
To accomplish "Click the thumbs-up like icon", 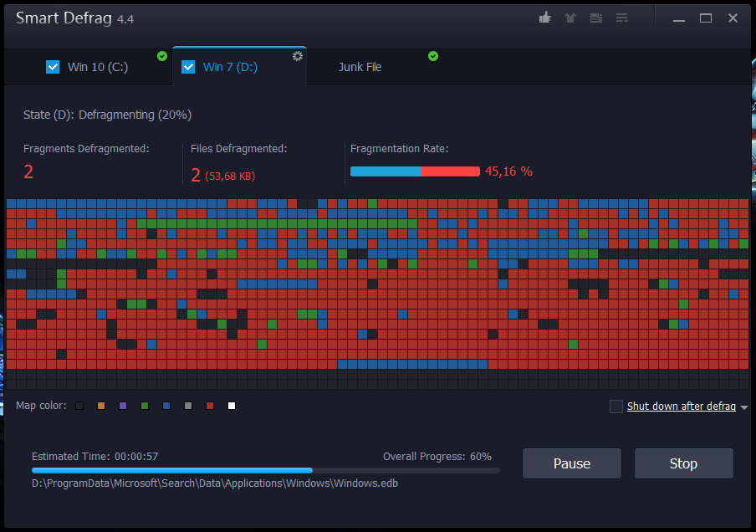I will tap(545, 18).
